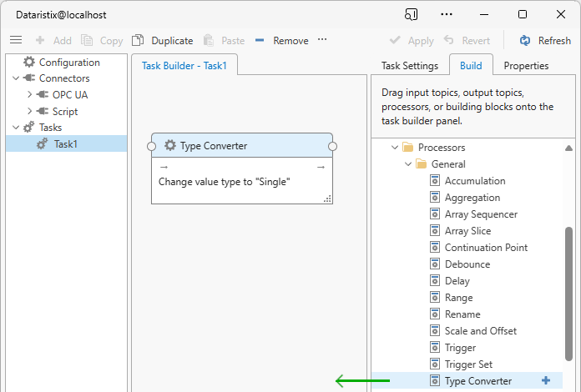This screenshot has width=581, height=392.
Task: Open the toolbar overflow ellipsis
Action: [x=322, y=39]
